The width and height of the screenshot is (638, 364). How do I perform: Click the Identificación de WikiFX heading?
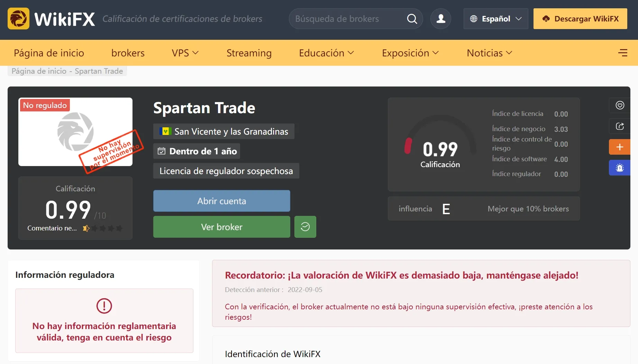[273, 354]
